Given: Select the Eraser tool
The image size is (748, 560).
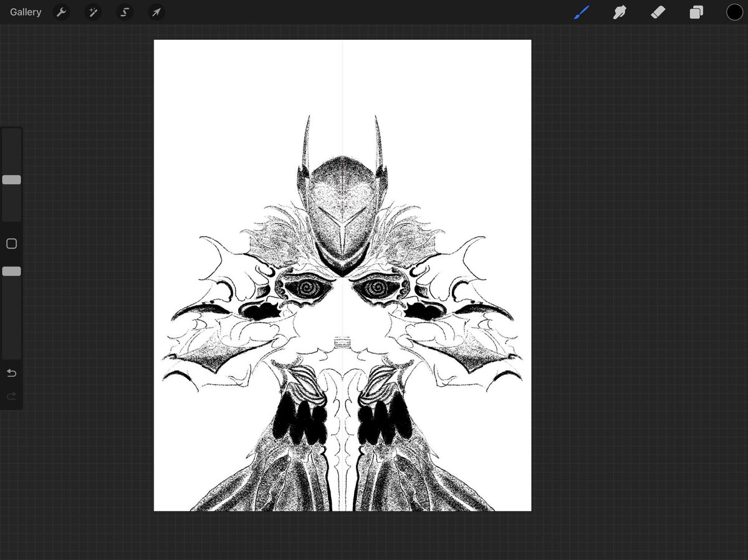Looking at the screenshot, I should pos(658,12).
